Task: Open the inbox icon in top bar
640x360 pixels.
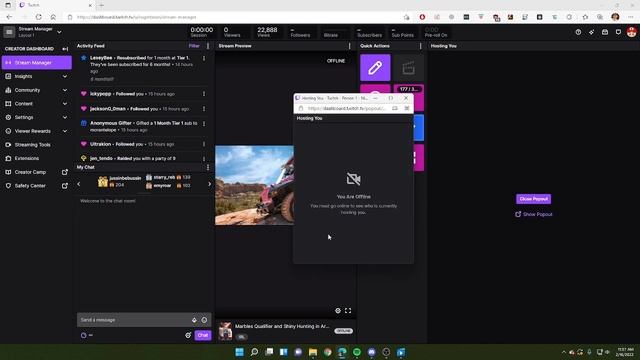Action: [x=605, y=32]
